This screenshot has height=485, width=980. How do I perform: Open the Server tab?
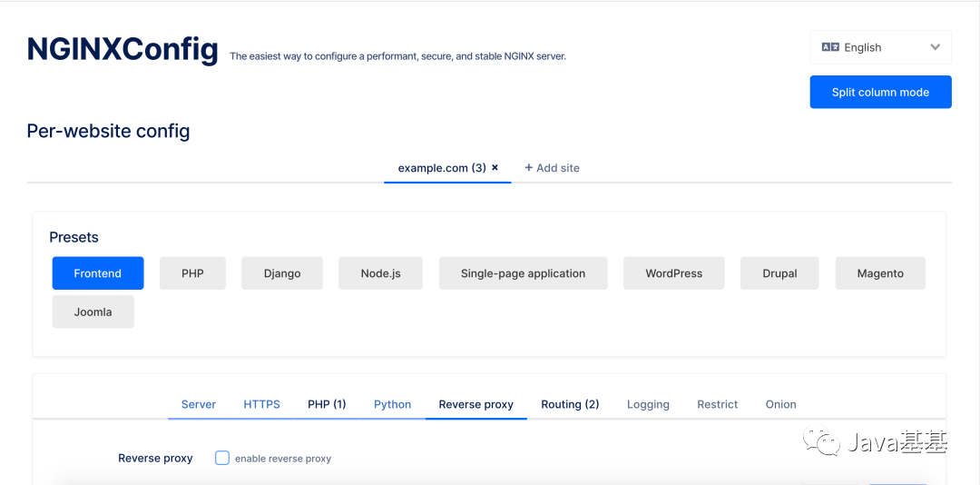[199, 404]
